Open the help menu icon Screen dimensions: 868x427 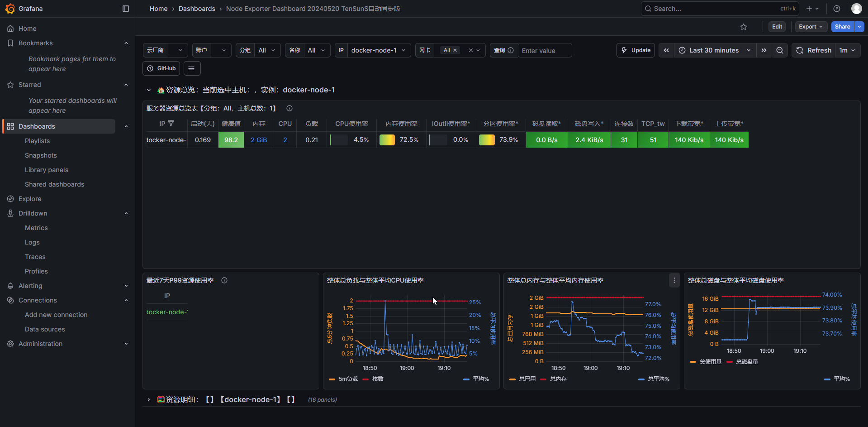pyautogui.click(x=837, y=9)
